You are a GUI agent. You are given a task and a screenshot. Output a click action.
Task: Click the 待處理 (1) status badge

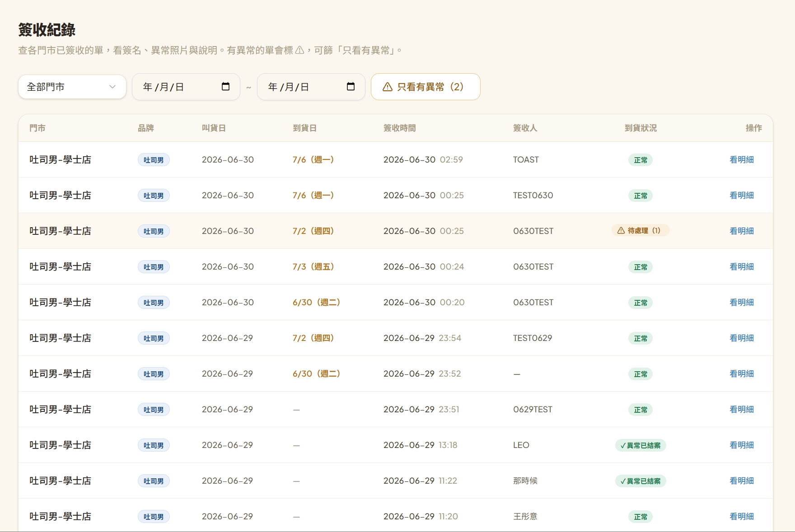pos(641,230)
